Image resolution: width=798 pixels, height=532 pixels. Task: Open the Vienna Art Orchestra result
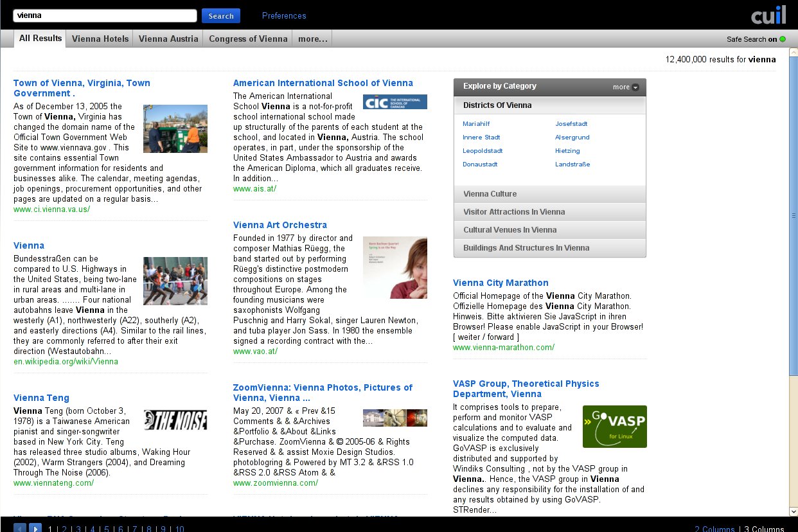[x=280, y=225]
